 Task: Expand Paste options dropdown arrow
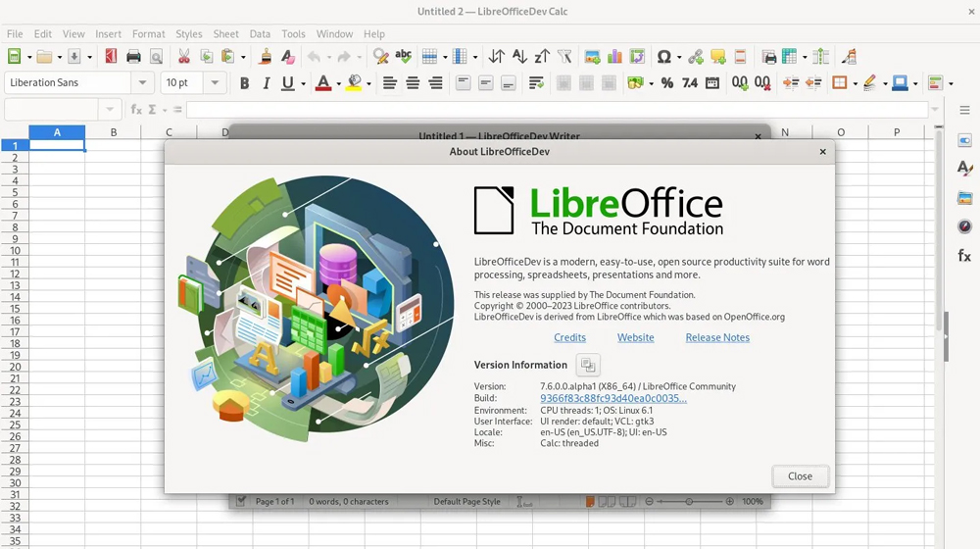pos(243,57)
